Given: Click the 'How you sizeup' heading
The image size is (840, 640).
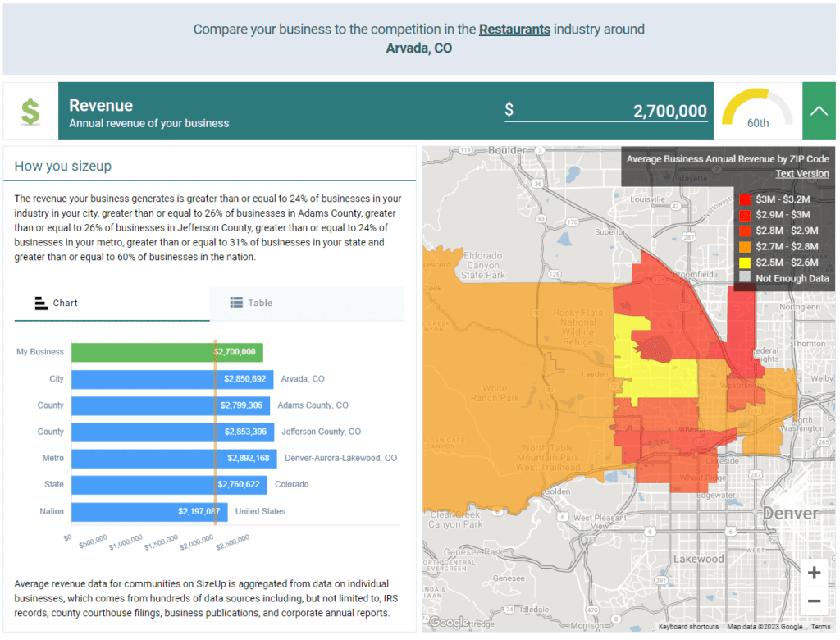Looking at the screenshot, I should 62,167.
